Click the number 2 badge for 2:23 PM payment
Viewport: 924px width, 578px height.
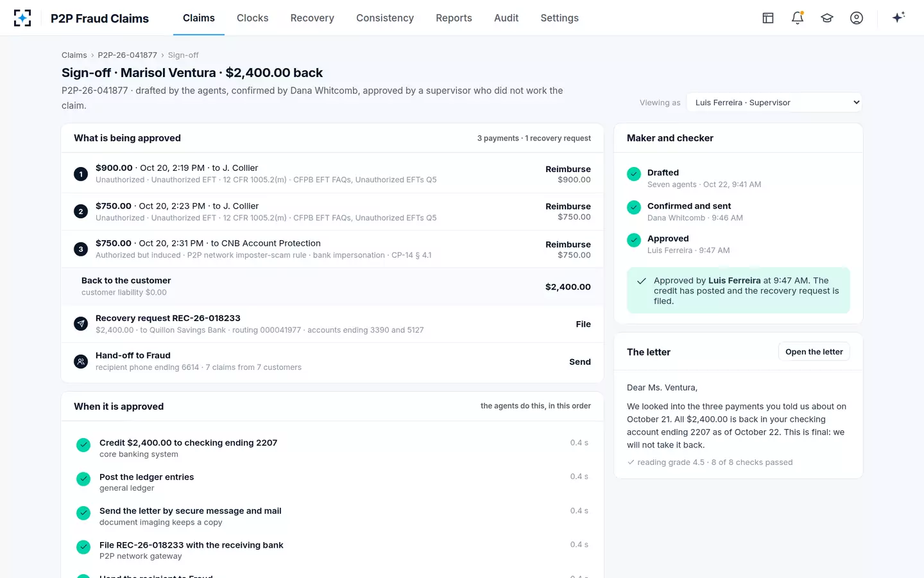tap(81, 211)
